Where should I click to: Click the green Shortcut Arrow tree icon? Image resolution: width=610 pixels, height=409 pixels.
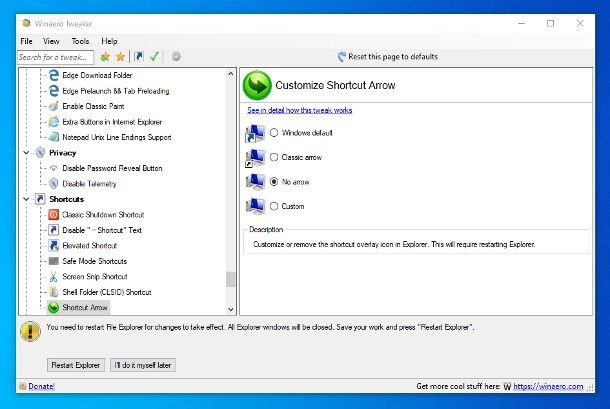(x=53, y=307)
